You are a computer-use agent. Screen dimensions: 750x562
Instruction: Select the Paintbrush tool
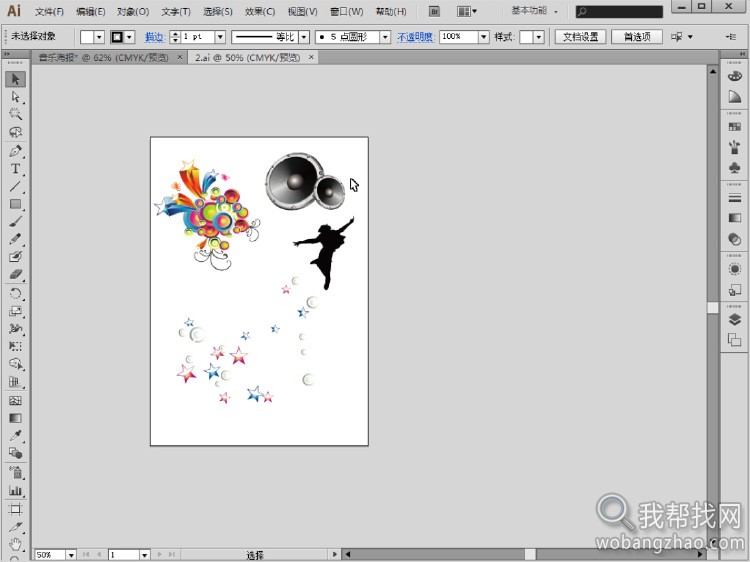(15, 221)
